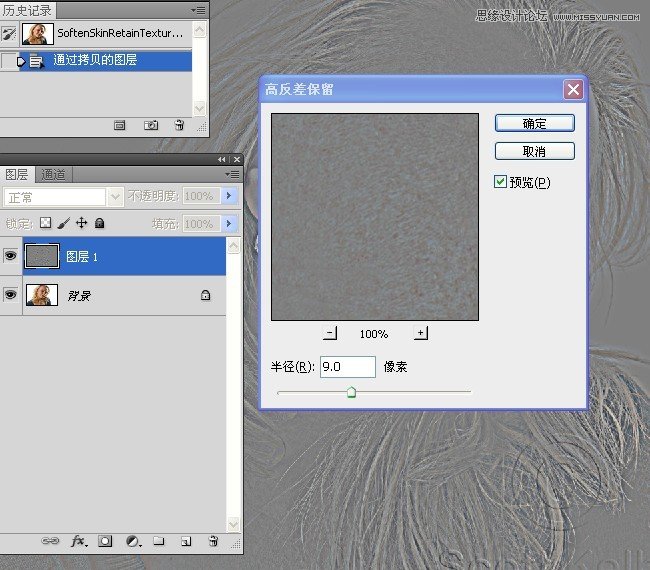Click the 取消 button in High Pass dialog
Image resolution: width=650 pixels, height=570 pixels.
[534, 151]
